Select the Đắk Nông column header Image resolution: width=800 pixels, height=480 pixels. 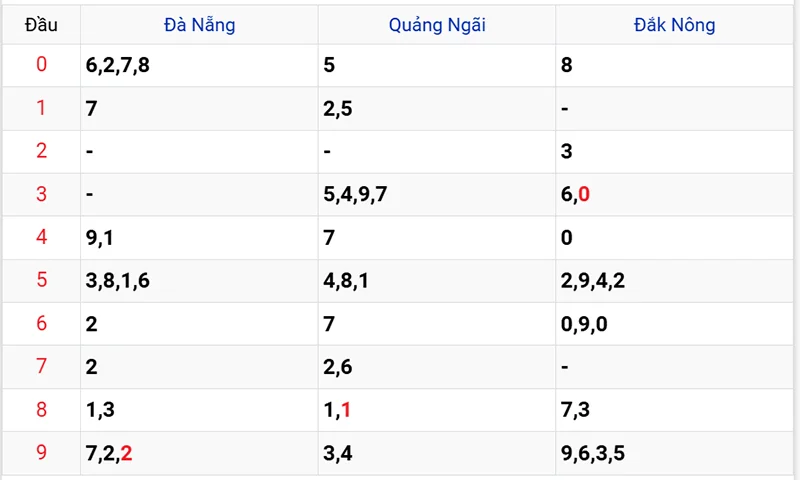click(x=675, y=25)
